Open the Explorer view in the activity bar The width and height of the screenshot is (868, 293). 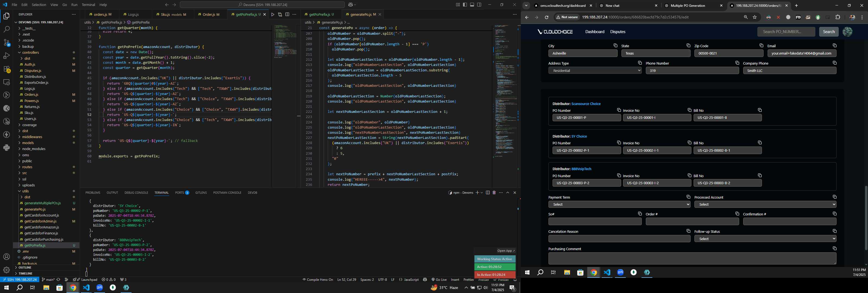pos(7,16)
